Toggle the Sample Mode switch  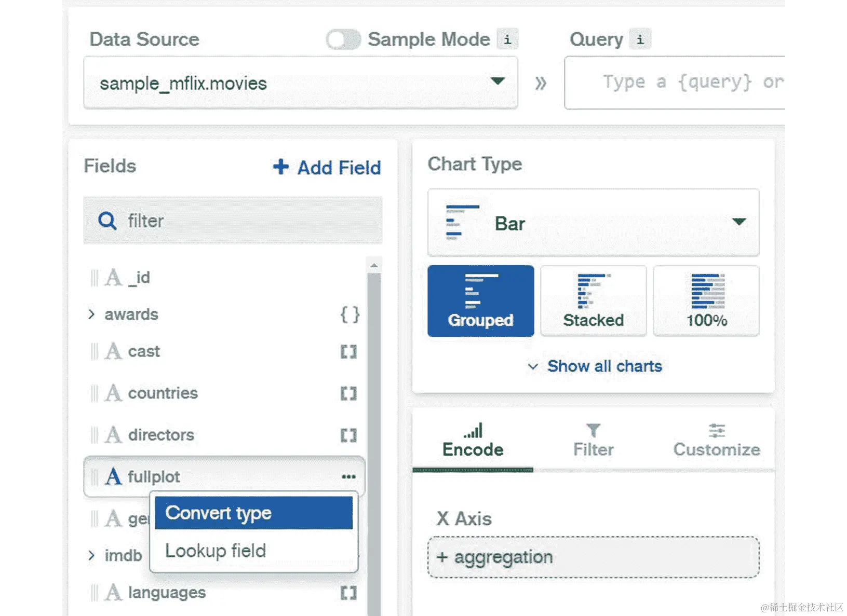[x=343, y=39]
